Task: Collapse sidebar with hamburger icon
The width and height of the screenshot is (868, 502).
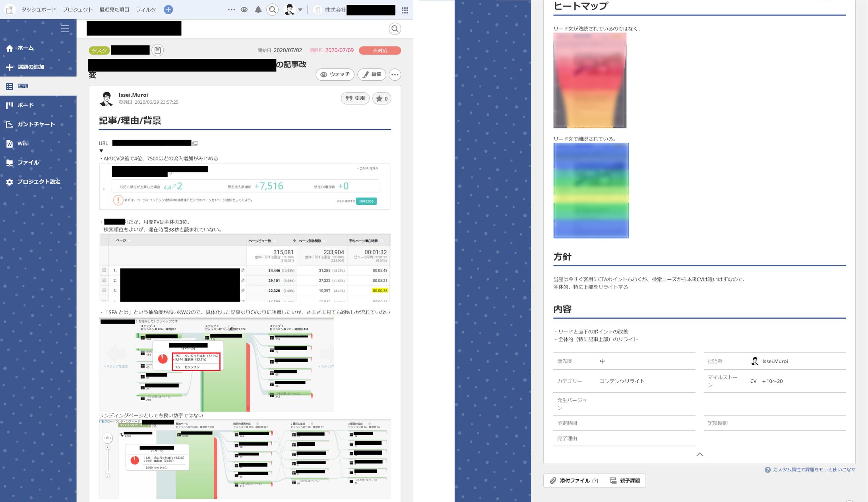Action: coord(65,29)
